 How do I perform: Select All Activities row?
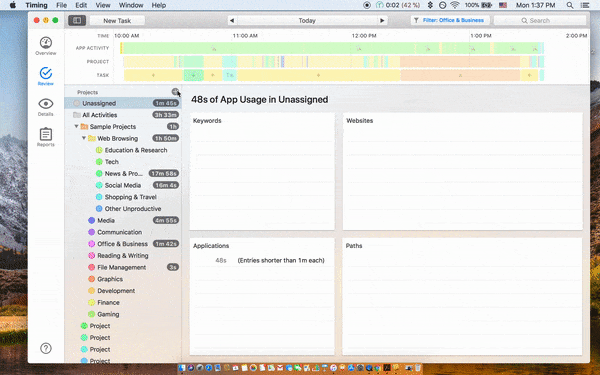point(123,115)
